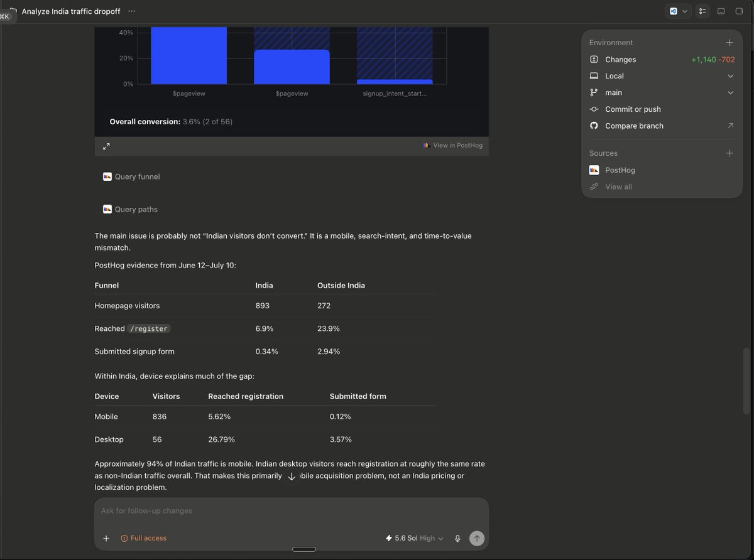Screen dimensions: 754x560
Task: Start voice dictation with microphone
Action: pyautogui.click(x=457, y=538)
